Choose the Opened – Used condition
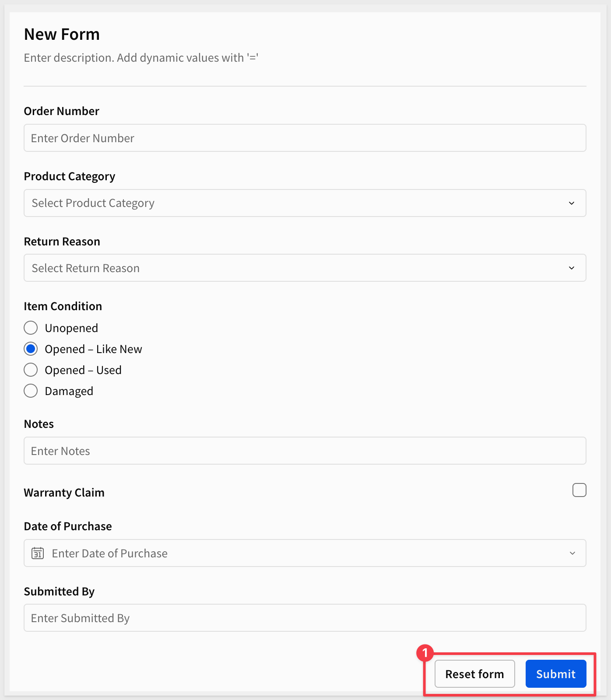This screenshot has width=611, height=700. (31, 370)
